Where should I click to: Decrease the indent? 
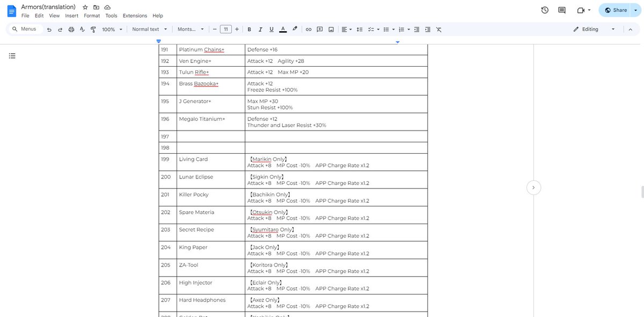(416, 30)
